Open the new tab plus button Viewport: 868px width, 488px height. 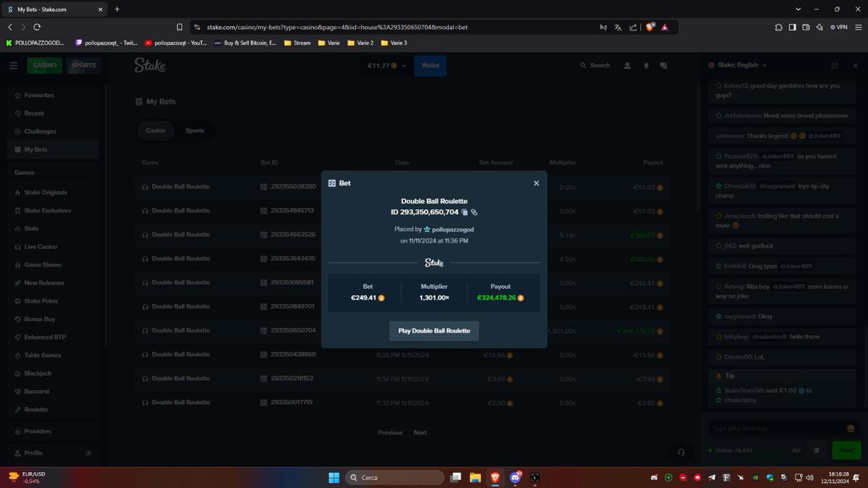(x=117, y=9)
